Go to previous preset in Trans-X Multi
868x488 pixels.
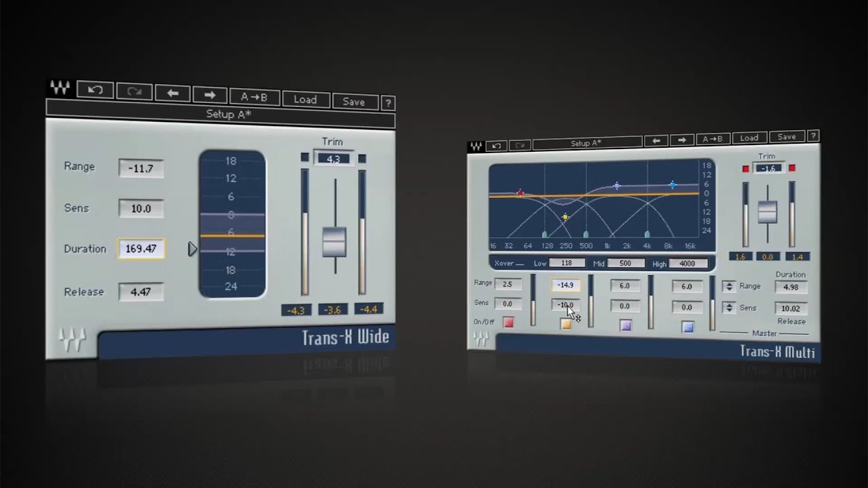pos(656,140)
